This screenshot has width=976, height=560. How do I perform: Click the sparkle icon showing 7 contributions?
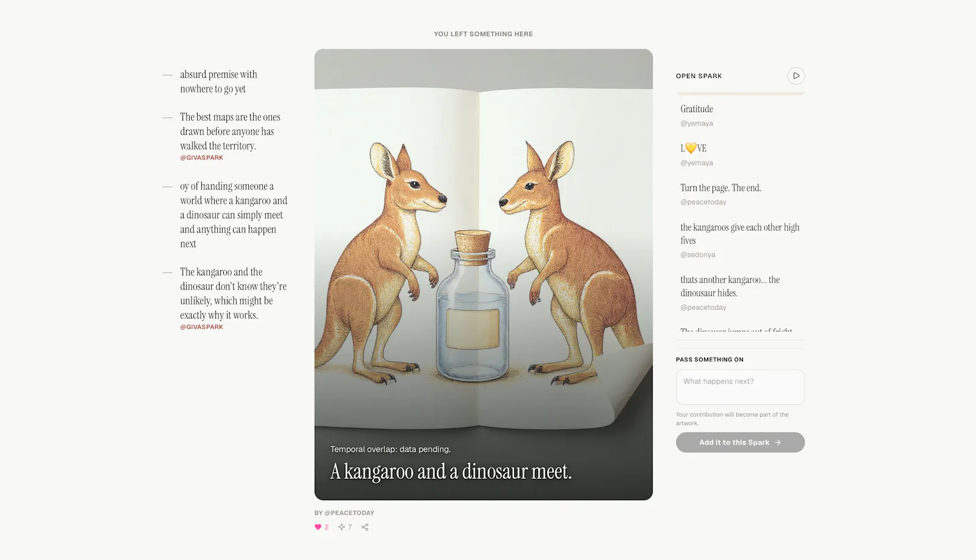[x=342, y=527]
